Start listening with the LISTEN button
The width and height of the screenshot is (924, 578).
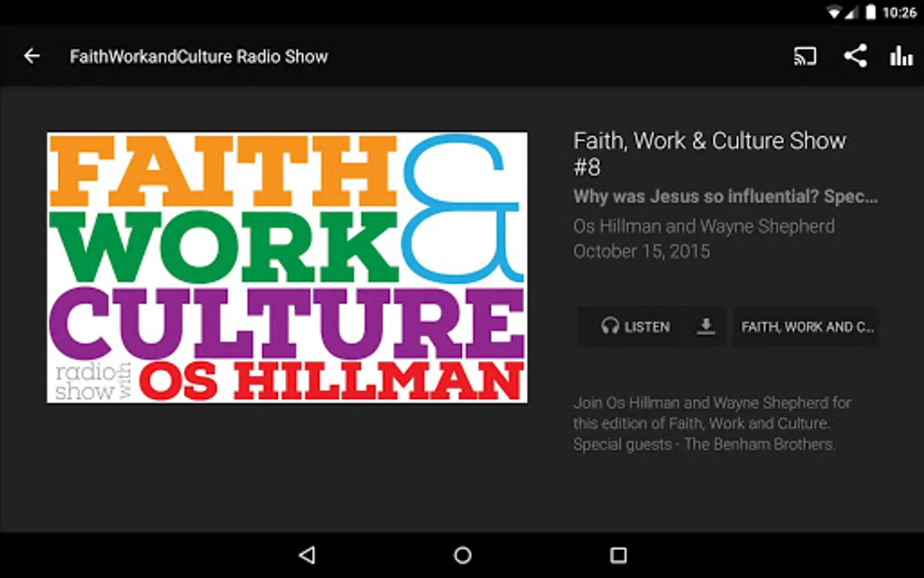coord(634,327)
